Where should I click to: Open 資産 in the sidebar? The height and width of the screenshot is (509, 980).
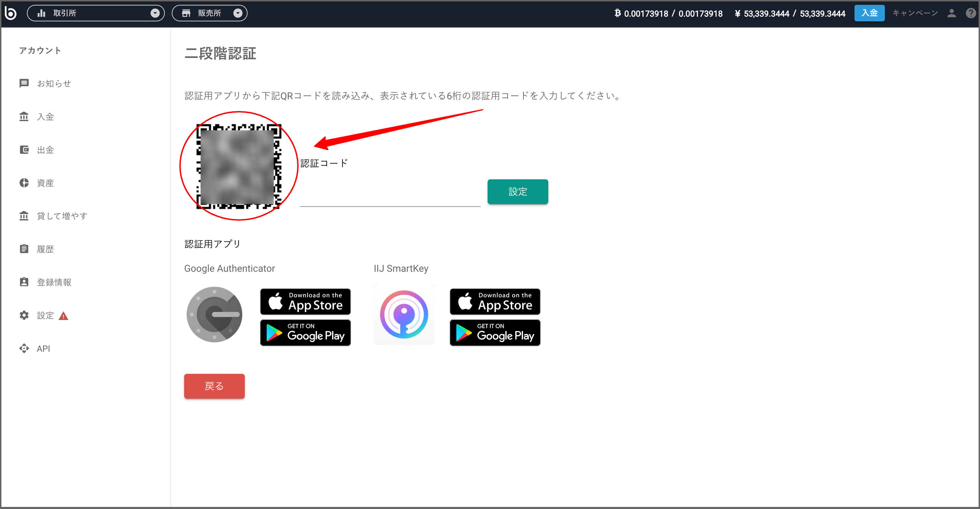click(x=45, y=183)
